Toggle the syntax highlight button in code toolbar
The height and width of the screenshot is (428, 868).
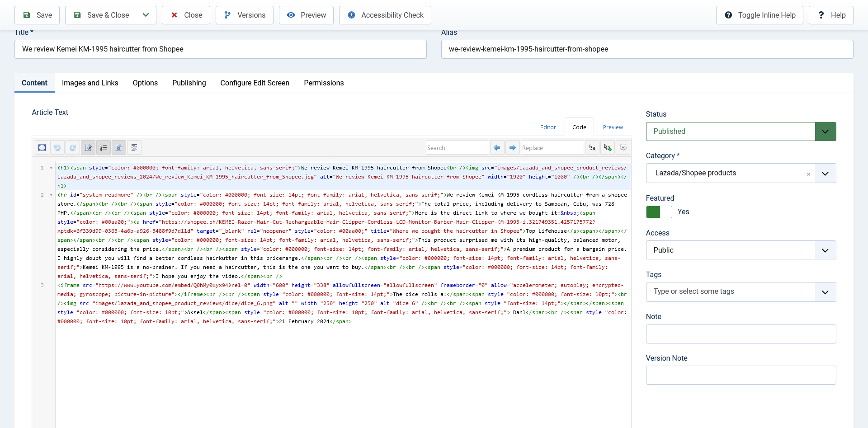tap(88, 148)
